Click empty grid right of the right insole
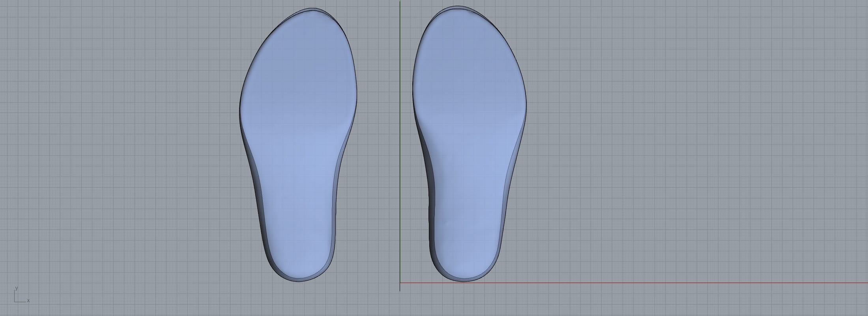 click(x=671, y=158)
